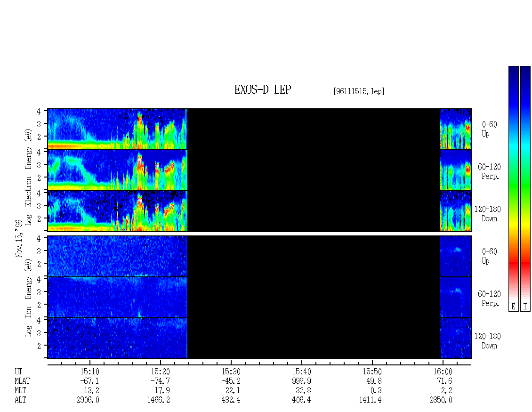The height and width of the screenshot is (412, 532).
Task: Click the Log Electron Energy (eV) axis label
Action: pos(29,177)
